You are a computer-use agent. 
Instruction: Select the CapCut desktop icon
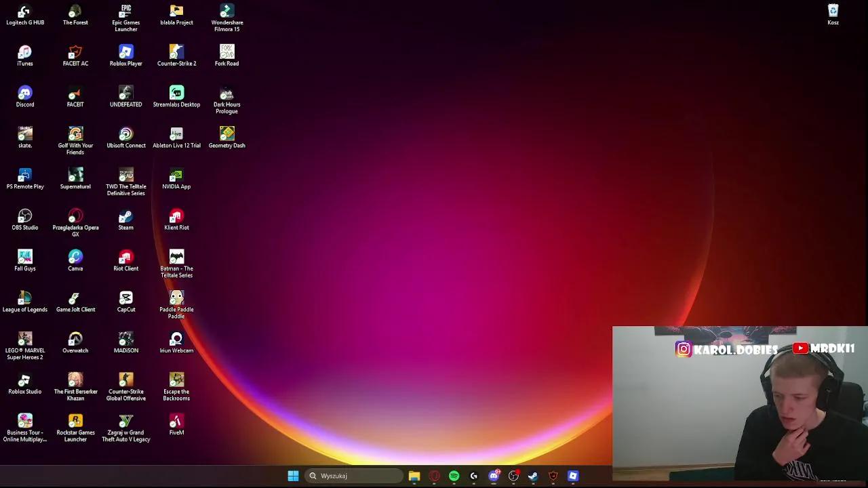[125, 299]
